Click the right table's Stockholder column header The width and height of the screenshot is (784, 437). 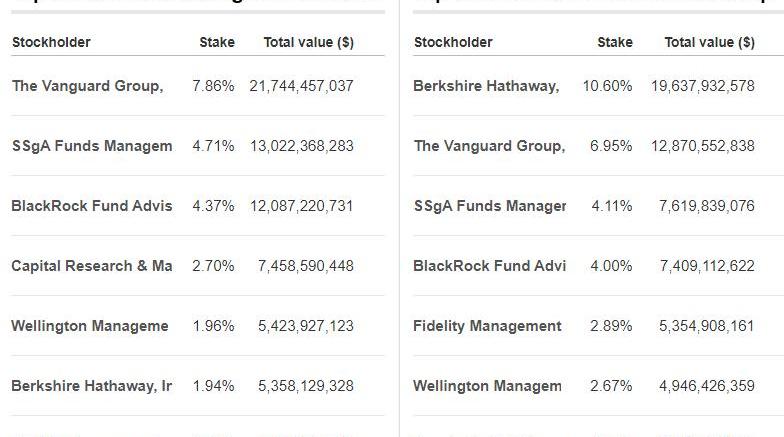pos(453,42)
